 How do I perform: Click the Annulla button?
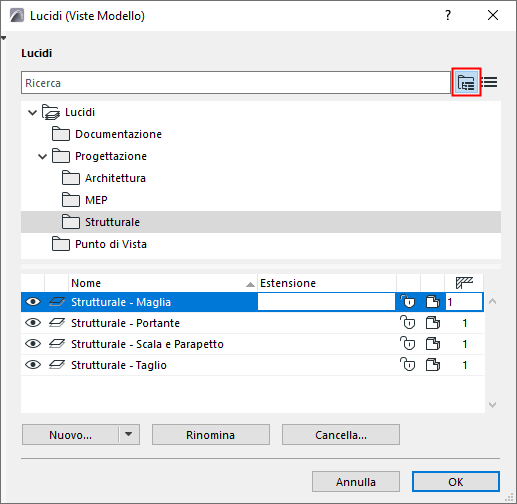point(356,482)
